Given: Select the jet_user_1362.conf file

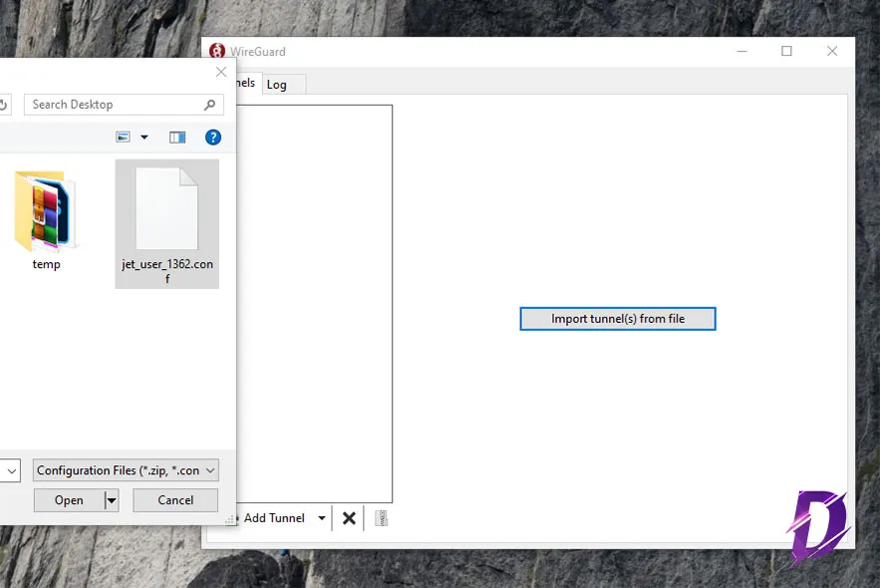Looking at the screenshot, I should [166, 224].
